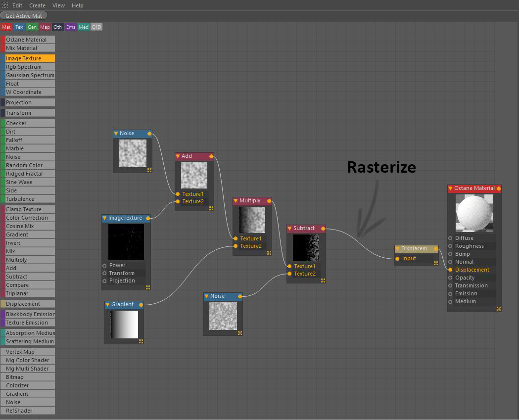Toggle Gen node category filter
The height and width of the screenshot is (420, 519).
(x=32, y=27)
